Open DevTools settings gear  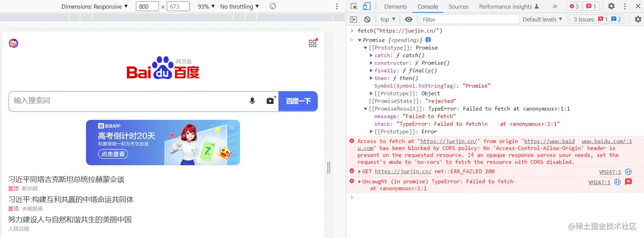pos(611,6)
